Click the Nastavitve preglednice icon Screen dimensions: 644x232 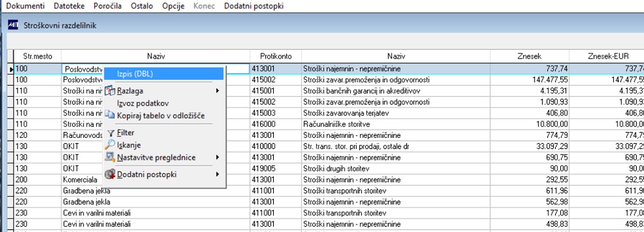point(110,157)
